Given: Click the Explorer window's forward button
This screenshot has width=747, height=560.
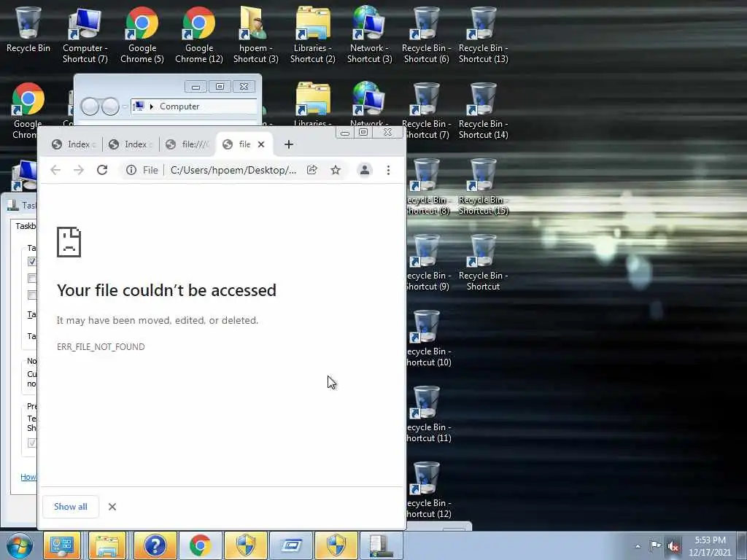Looking at the screenshot, I should tap(110, 106).
